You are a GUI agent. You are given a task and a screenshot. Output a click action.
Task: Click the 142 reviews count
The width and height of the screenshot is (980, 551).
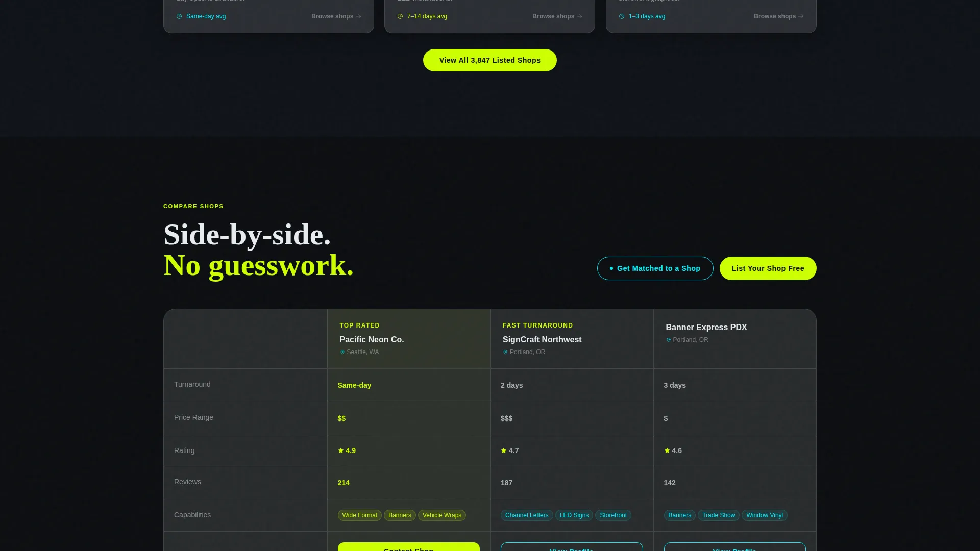point(670,483)
